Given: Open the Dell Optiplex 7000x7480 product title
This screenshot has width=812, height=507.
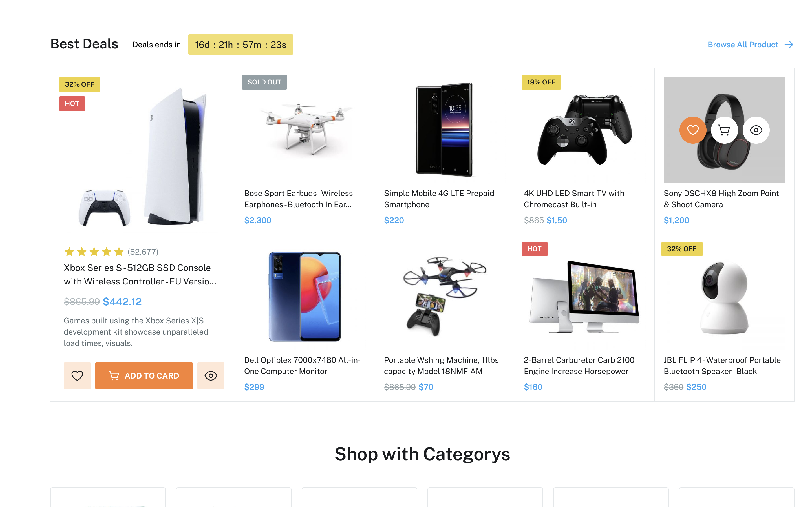Looking at the screenshot, I should tap(302, 366).
